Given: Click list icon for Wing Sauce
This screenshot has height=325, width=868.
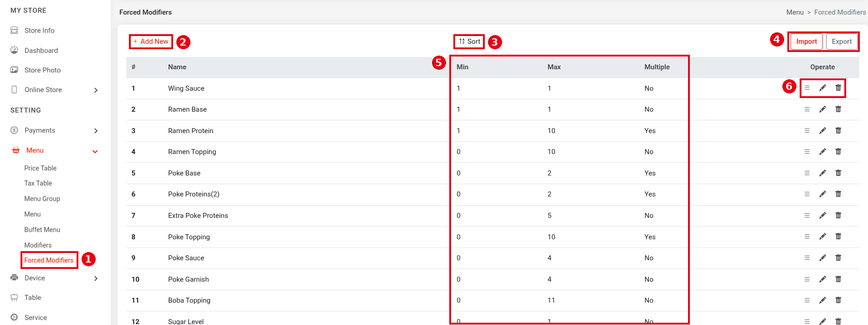Looking at the screenshot, I should (807, 88).
